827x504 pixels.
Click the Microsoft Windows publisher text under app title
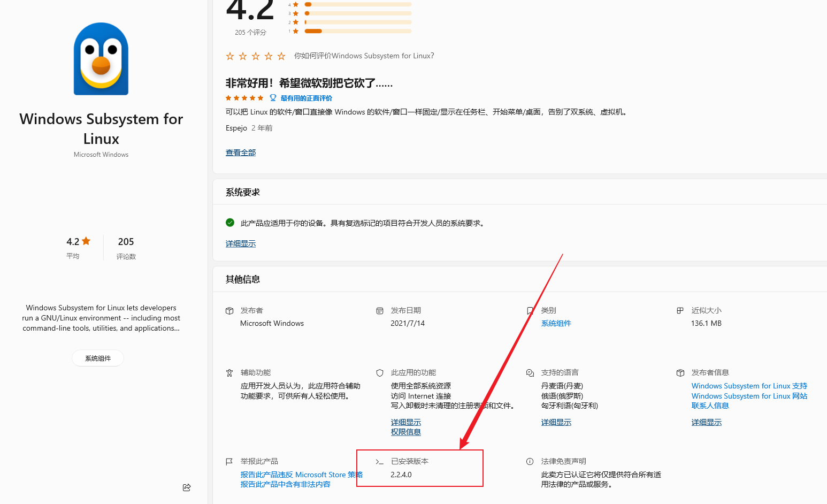click(x=101, y=155)
